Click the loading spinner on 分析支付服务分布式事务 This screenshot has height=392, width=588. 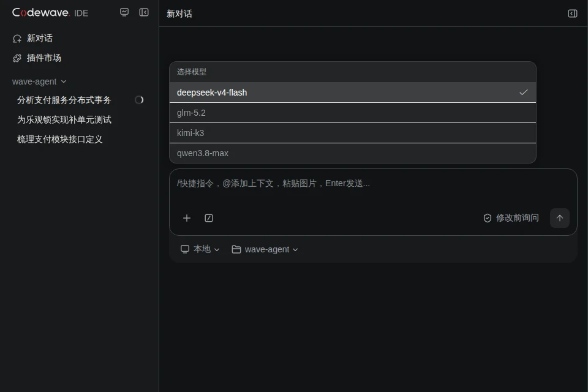click(x=139, y=100)
